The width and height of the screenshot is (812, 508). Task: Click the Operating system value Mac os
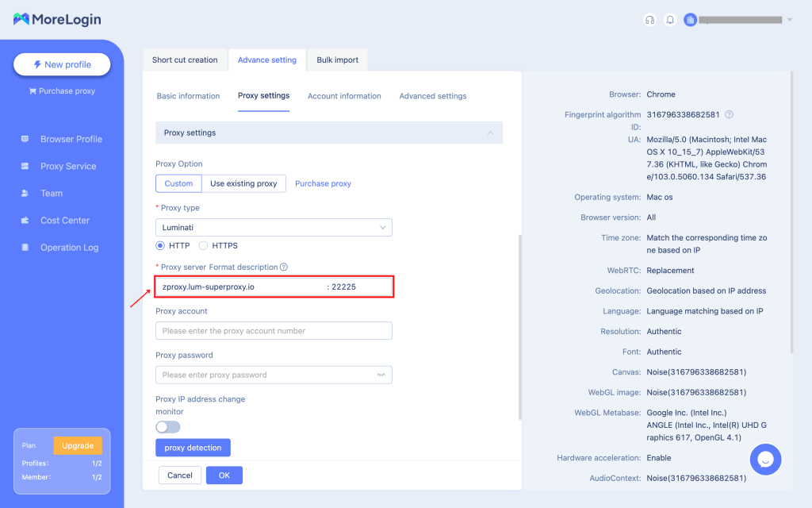[660, 197]
